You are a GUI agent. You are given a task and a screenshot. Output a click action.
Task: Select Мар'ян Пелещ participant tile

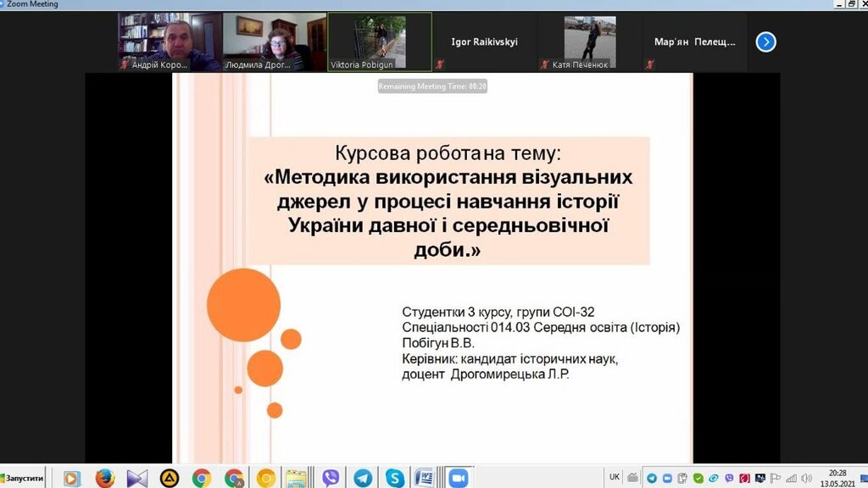click(x=694, y=42)
